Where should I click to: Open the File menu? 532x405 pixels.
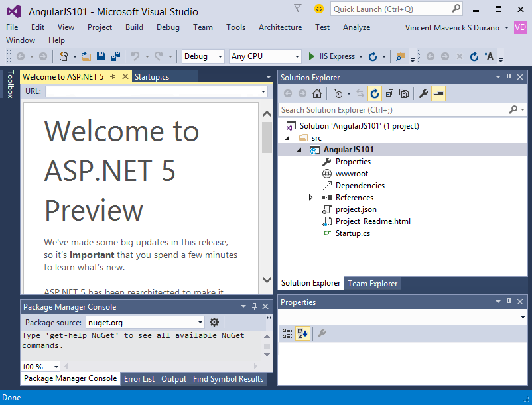click(12, 27)
